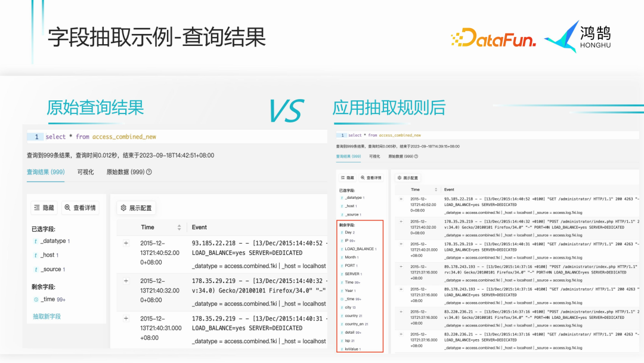
Task: Click the t type icon beside _datatype
Action: [x=35, y=242]
